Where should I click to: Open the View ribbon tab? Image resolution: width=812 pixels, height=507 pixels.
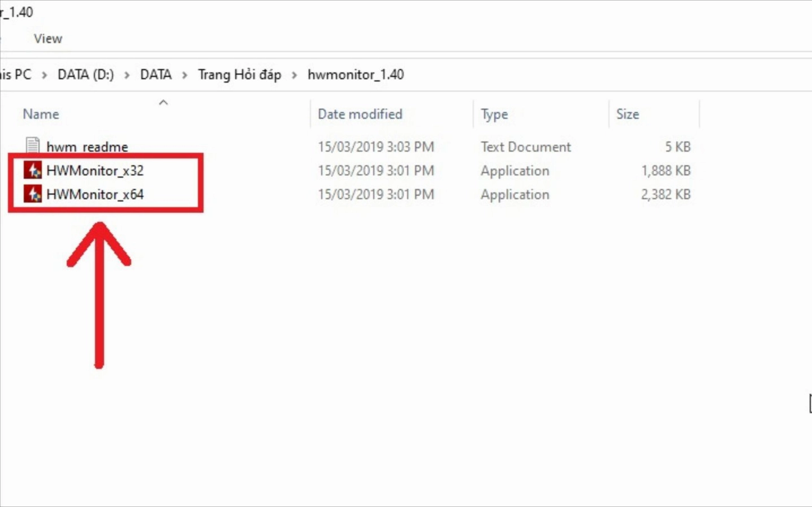pyautogui.click(x=47, y=38)
